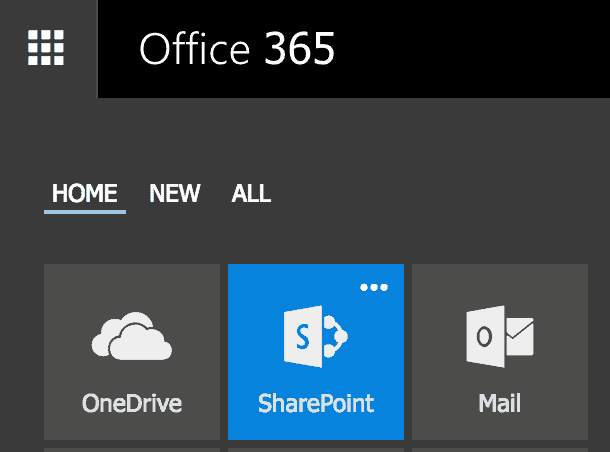610x452 pixels.
Task: Click the OneDrive tile label
Action: click(132, 403)
